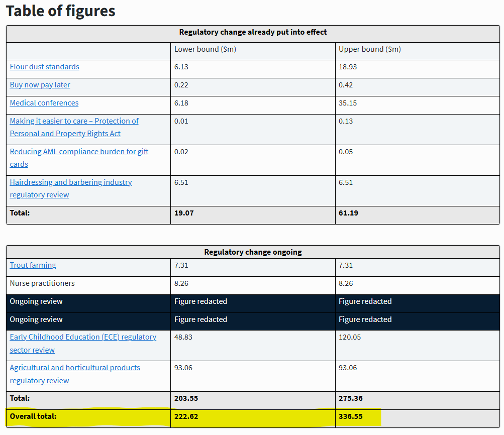This screenshot has width=504, height=435.
Task: Select overall total lower value 222.62
Action: tap(186, 416)
